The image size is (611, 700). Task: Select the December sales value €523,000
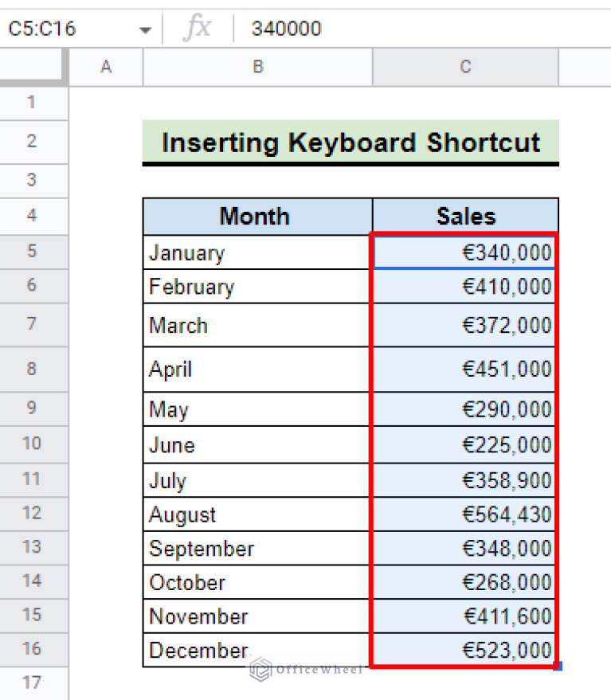pos(465,650)
